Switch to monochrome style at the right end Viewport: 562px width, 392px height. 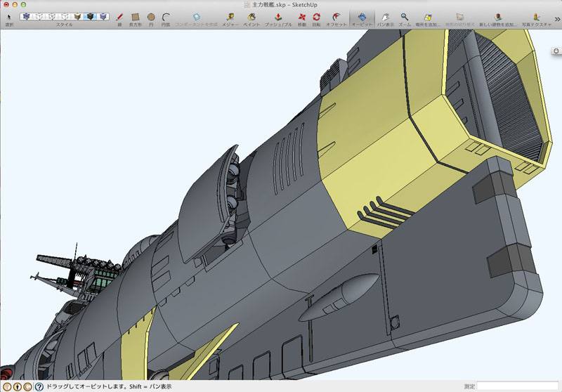point(103,16)
